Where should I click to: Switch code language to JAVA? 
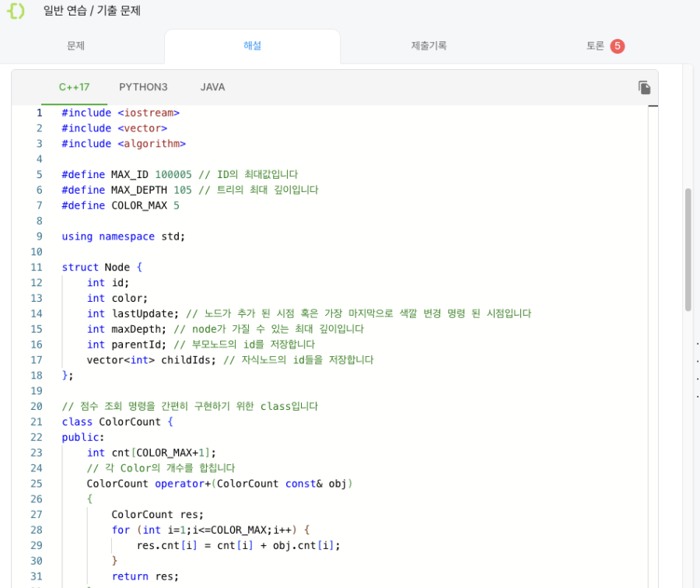pos(212,87)
